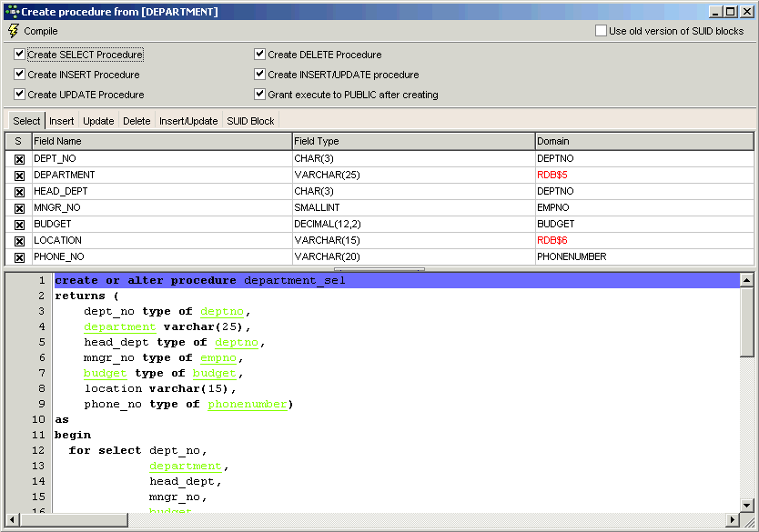Toggle the LOCATION field selection box
This screenshot has height=532, width=759.
19,241
